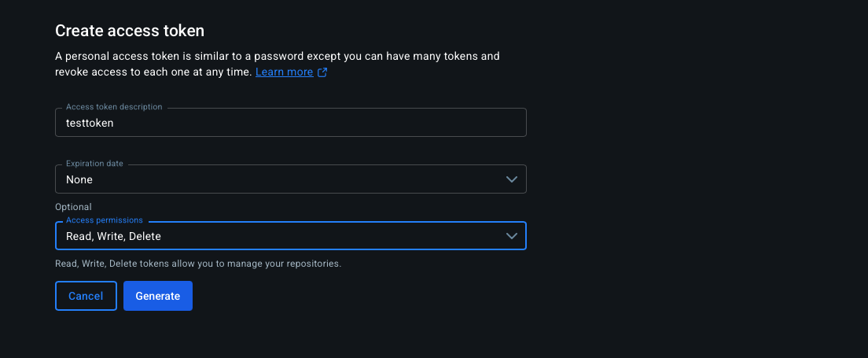Open the Expiration date dropdown
868x358 pixels.
pyautogui.click(x=290, y=179)
